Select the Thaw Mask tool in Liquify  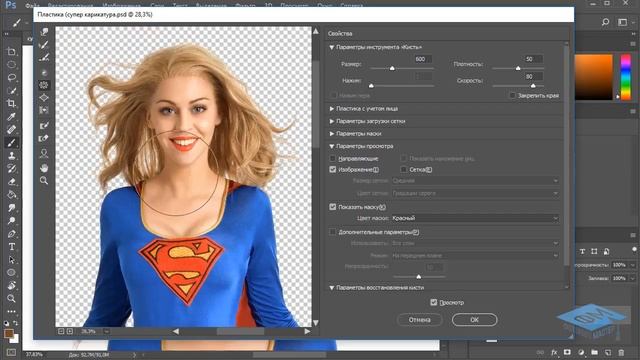pyautogui.click(x=44, y=138)
